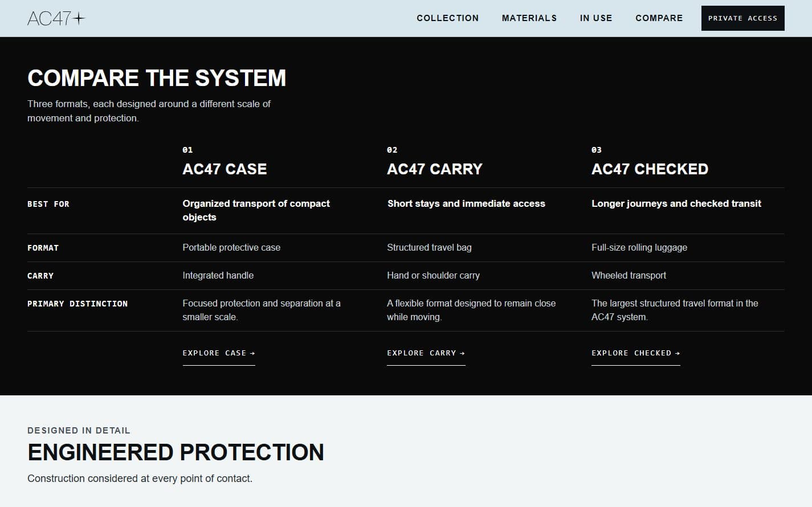812x507 pixels.
Task: Click the Best For row label
Action: 48,204
